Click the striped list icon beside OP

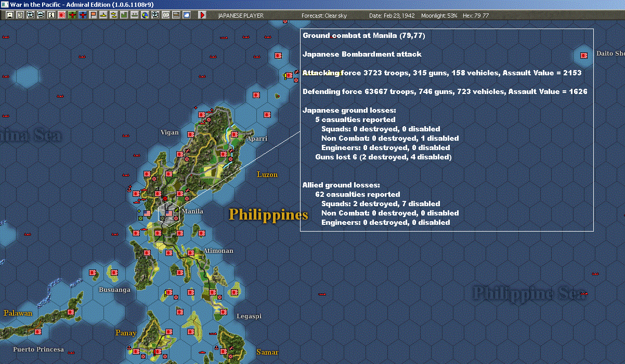(x=176, y=15)
